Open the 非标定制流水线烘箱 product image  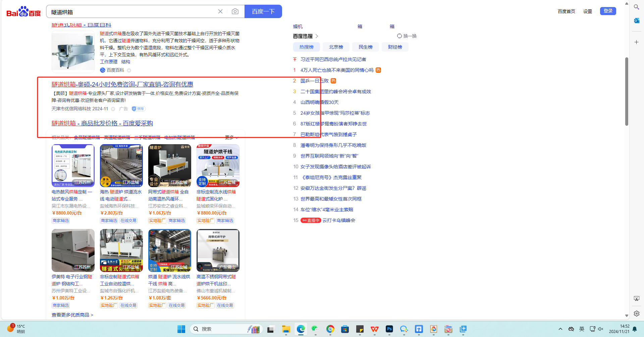pyautogui.click(x=218, y=166)
